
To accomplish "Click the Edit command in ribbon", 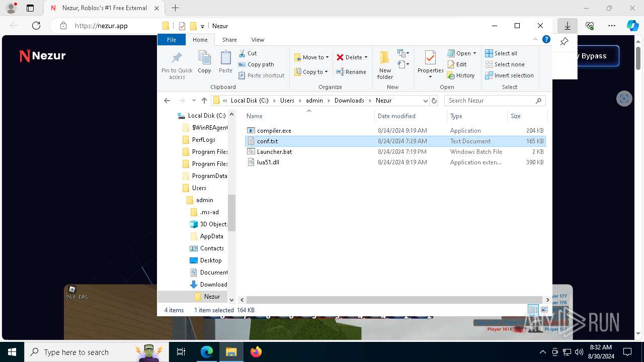I will coord(457,64).
